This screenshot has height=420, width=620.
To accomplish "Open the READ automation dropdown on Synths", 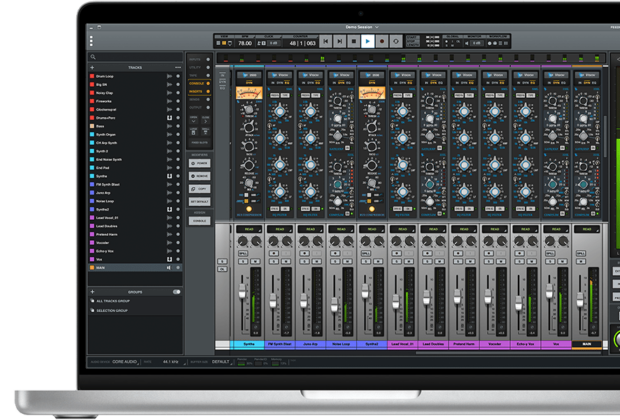I will pos(249,229).
